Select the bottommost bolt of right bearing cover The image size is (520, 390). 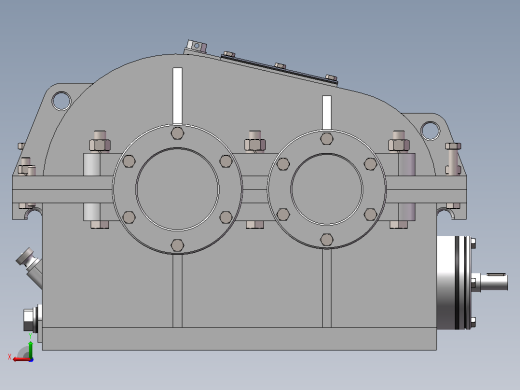327,239
